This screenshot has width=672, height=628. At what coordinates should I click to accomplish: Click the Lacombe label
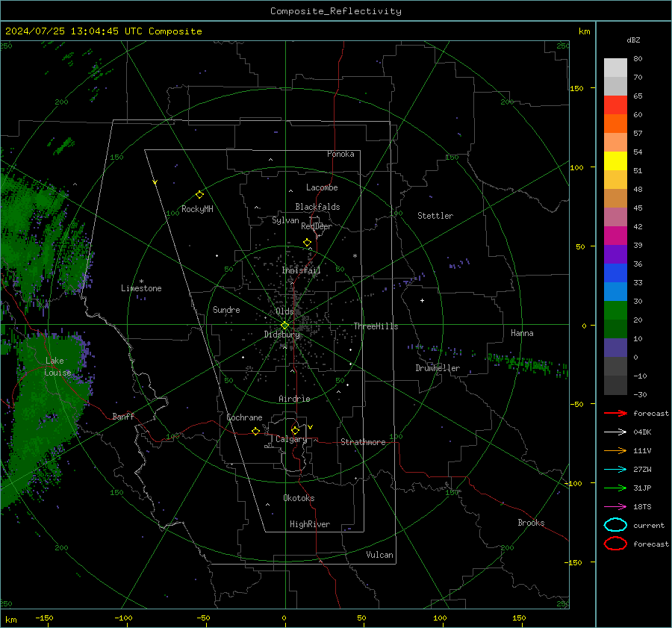(322, 187)
